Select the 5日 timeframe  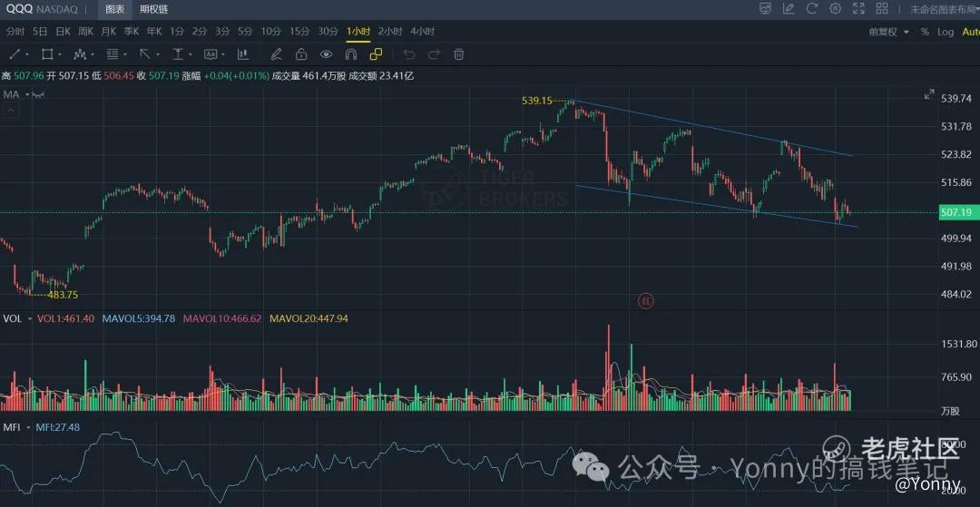[40, 31]
